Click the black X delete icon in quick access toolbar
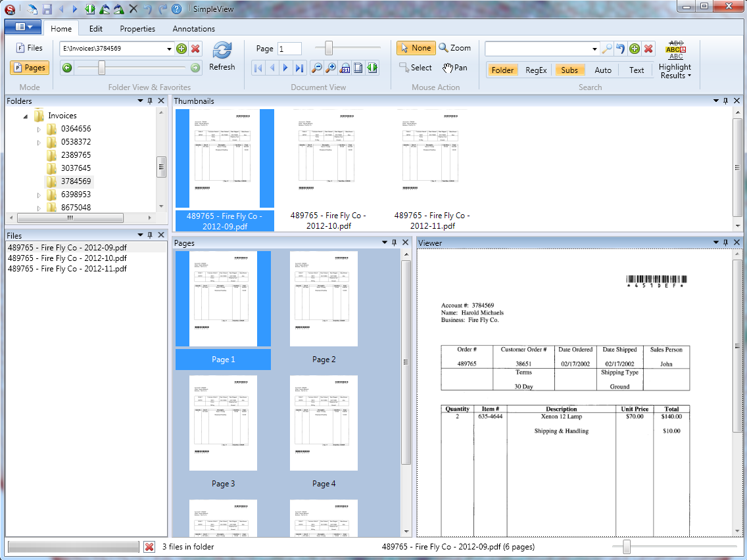Viewport: 747px width, 560px height. 133,9
